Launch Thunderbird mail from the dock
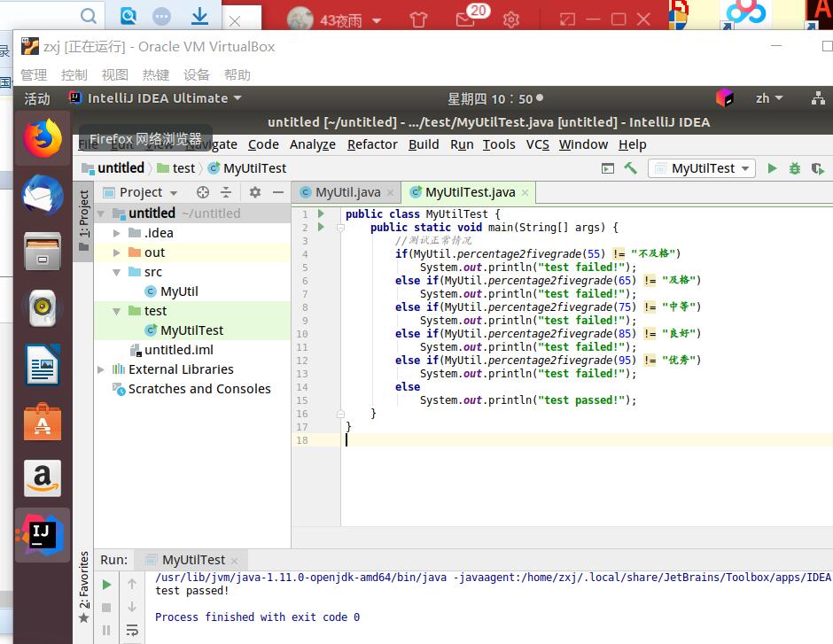Image resolution: width=833 pixels, height=644 pixels. [x=43, y=195]
